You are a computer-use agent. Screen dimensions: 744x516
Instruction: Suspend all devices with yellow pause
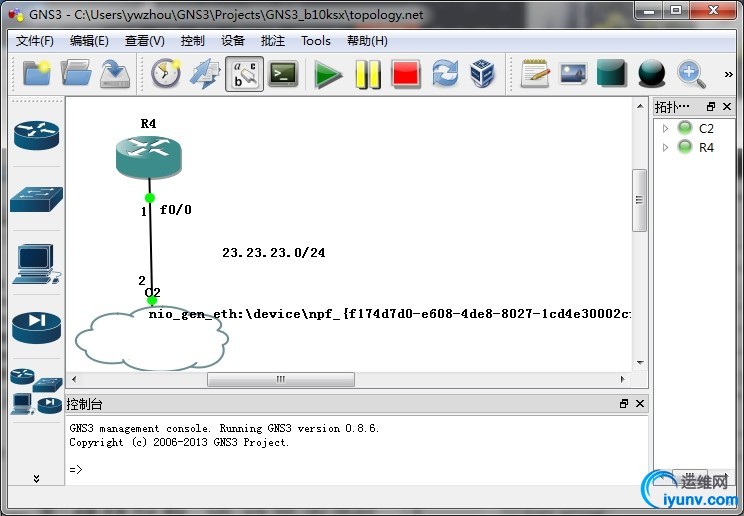[x=368, y=75]
